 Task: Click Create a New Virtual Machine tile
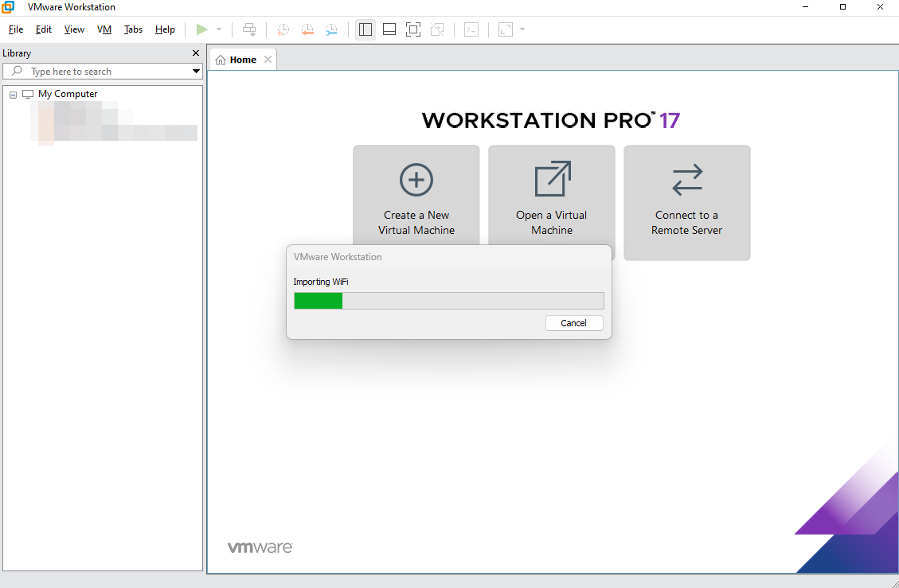tap(416, 203)
